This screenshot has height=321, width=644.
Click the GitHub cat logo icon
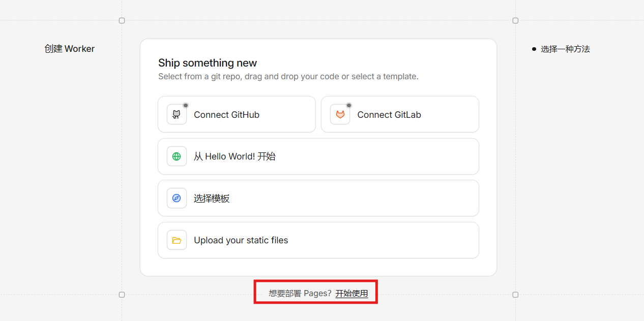(177, 115)
